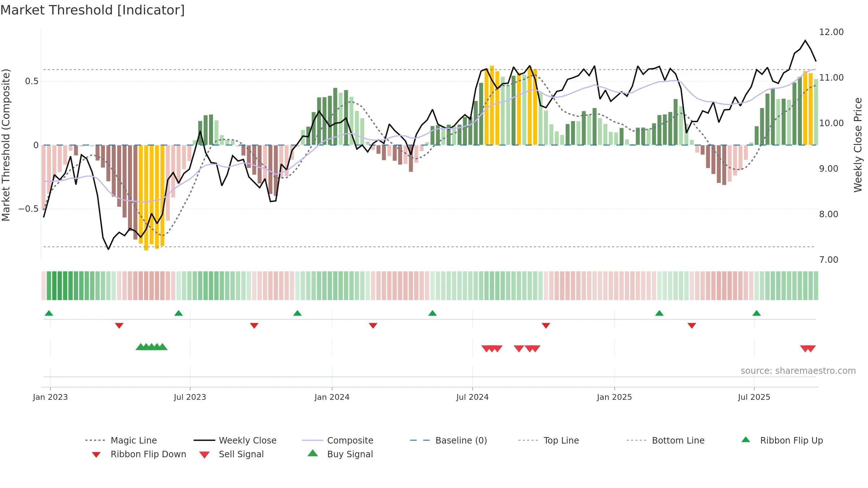Click the red Sell Signal legend triangle

pos(204,455)
